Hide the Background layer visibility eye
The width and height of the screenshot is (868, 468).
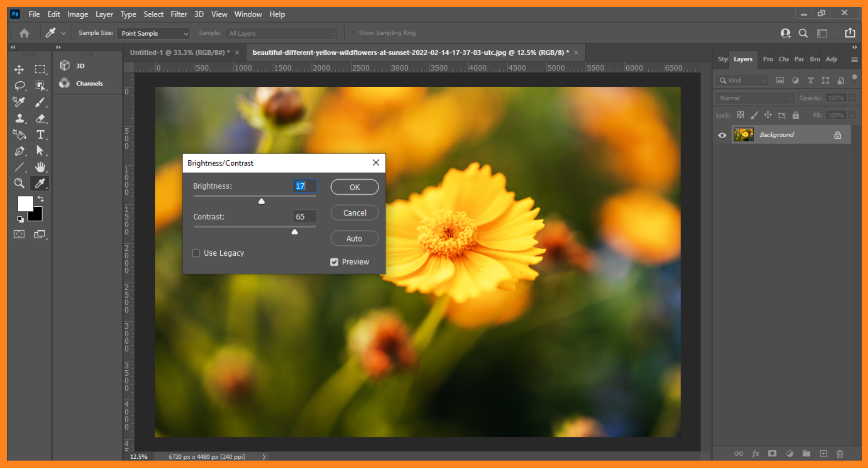pos(722,135)
